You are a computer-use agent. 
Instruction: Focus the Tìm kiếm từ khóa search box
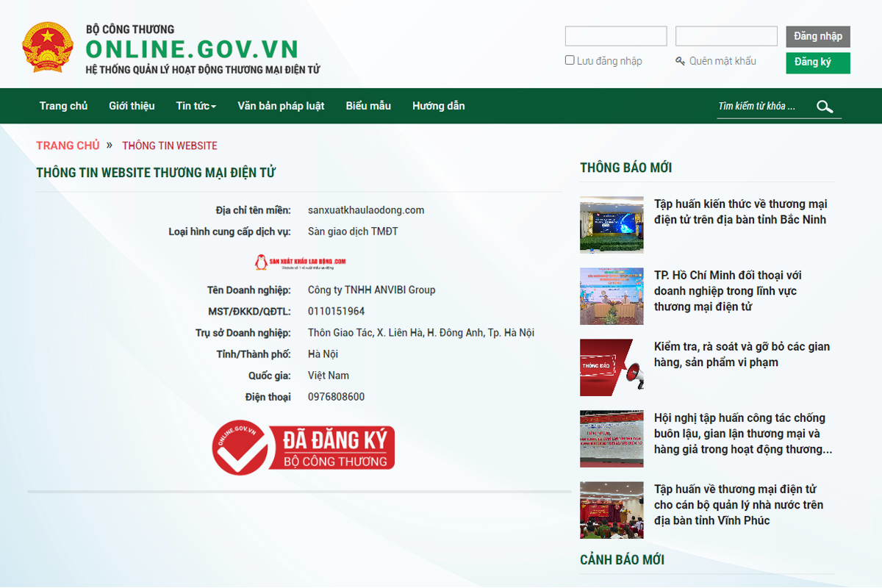point(761,107)
